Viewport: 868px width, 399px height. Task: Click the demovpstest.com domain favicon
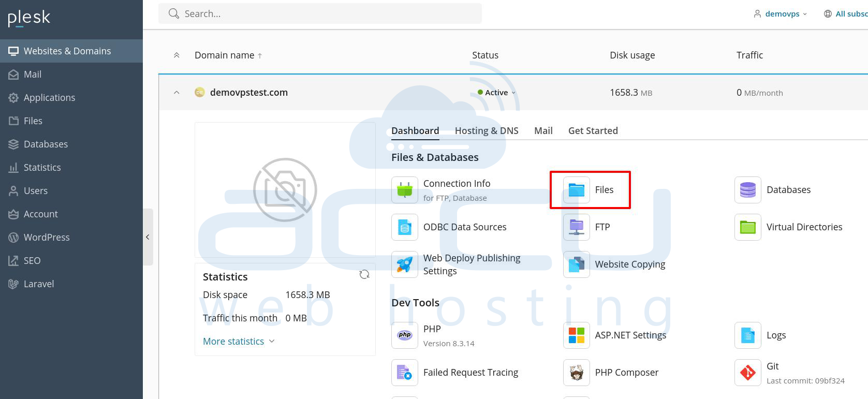click(199, 93)
